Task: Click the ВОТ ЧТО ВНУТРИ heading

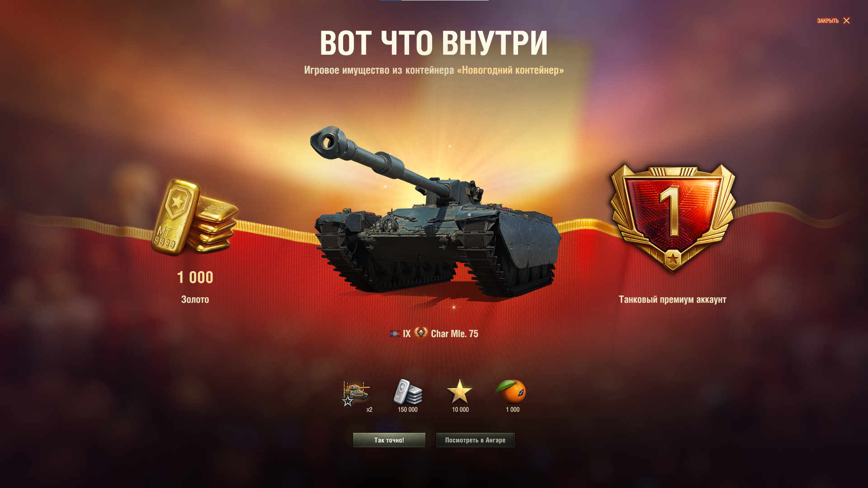Action: pos(434,43)
